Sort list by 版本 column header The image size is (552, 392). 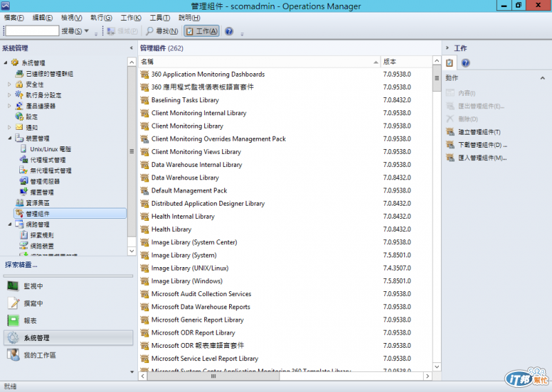point(406,61)
